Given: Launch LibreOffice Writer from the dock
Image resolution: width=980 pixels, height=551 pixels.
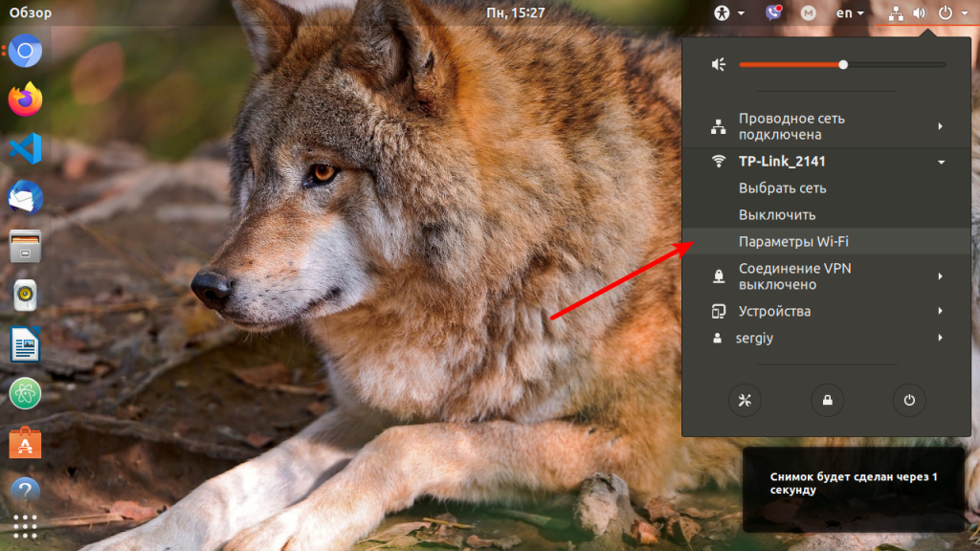Looking at the screenshot, I should [24, 344].
